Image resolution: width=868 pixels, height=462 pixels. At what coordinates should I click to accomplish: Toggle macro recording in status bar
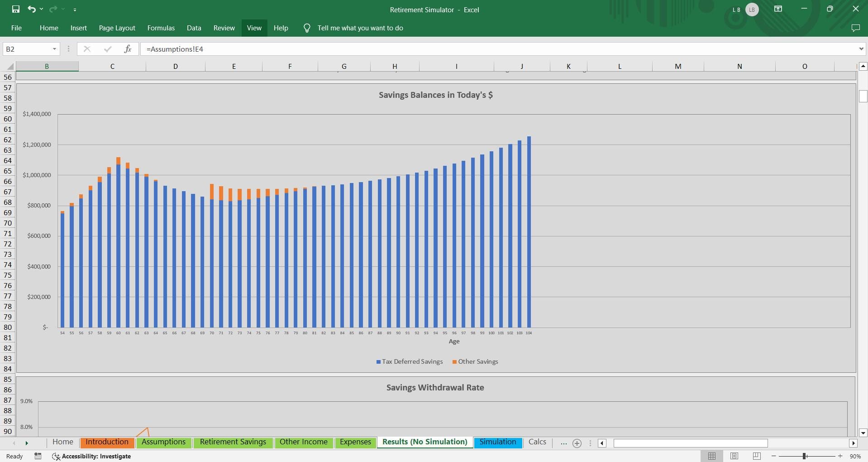coord(38,456)
